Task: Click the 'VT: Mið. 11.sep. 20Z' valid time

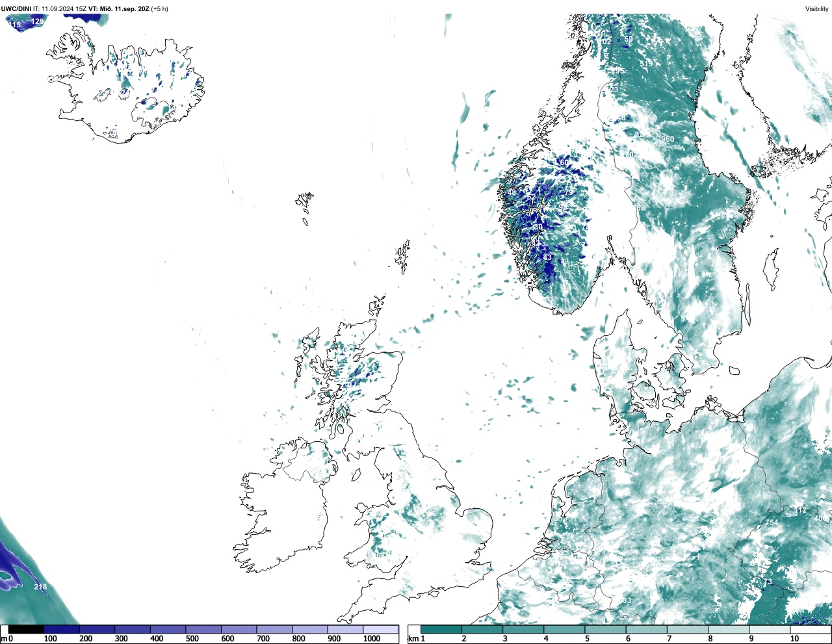Action: (x=118, y=9)
